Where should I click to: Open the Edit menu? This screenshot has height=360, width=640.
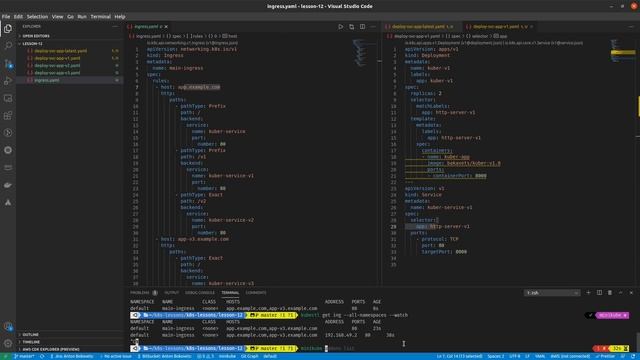point(18,17)
